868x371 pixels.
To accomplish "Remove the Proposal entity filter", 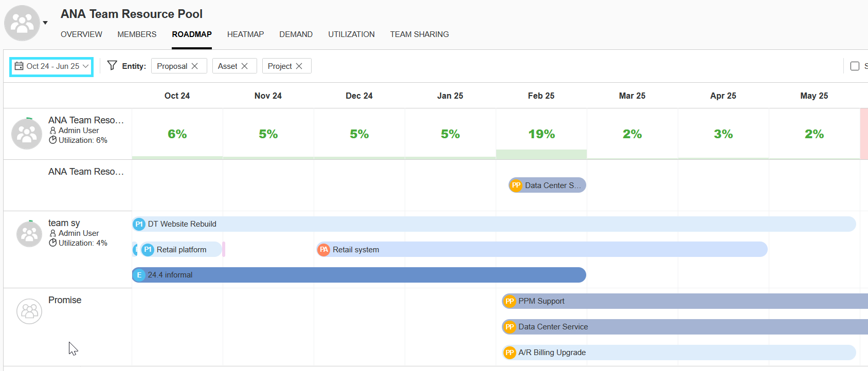I will click(x=195, y=66).
